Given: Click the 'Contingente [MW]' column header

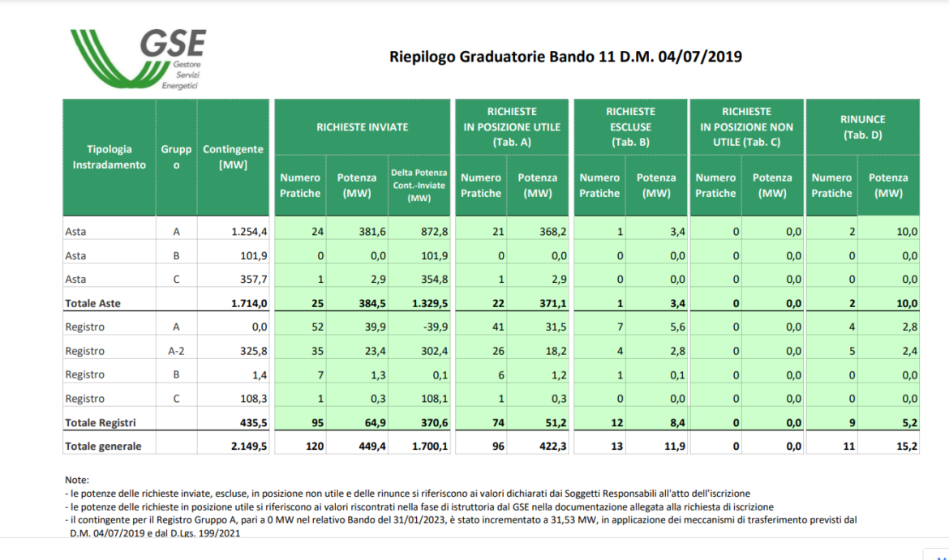Looking at the screenshot, I should click(233, 157).
